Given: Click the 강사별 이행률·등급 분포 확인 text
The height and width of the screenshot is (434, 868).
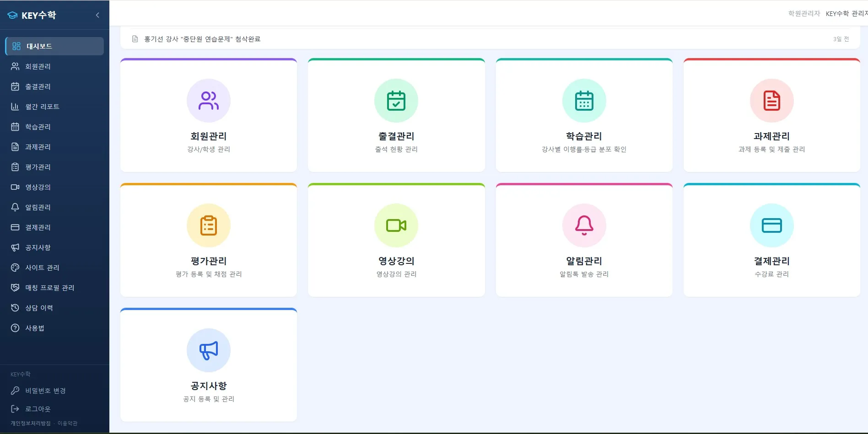Looking at the screenshot, I should pyautogui.click(x=584, y=149).
